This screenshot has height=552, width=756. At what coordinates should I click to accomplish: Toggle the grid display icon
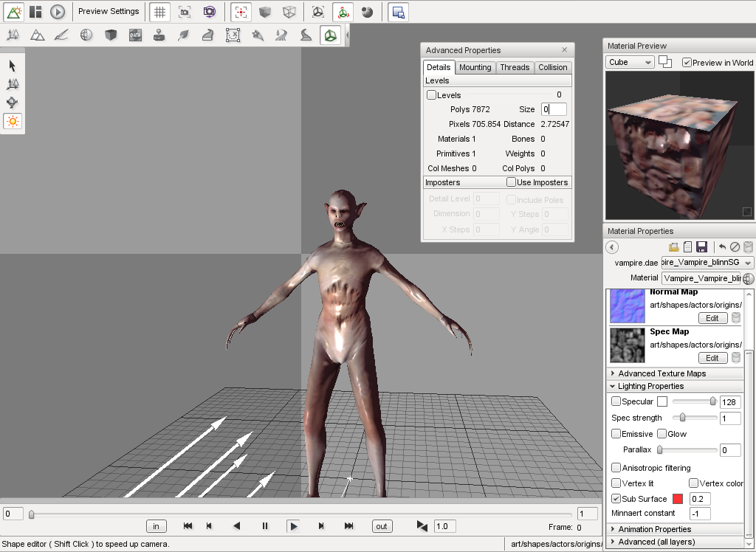point(159,12)
